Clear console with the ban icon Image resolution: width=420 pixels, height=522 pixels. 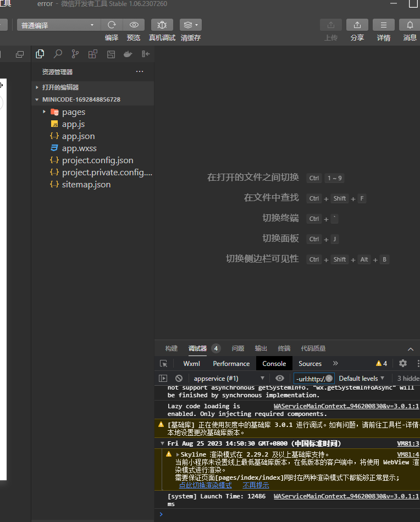pyautogui.click(x=179, y=378)
